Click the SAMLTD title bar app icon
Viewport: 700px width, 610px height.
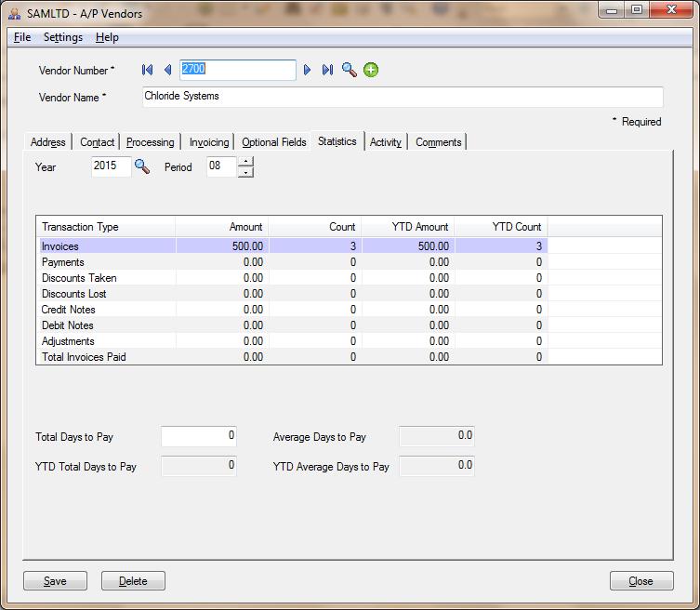click(x=14, y=14)
